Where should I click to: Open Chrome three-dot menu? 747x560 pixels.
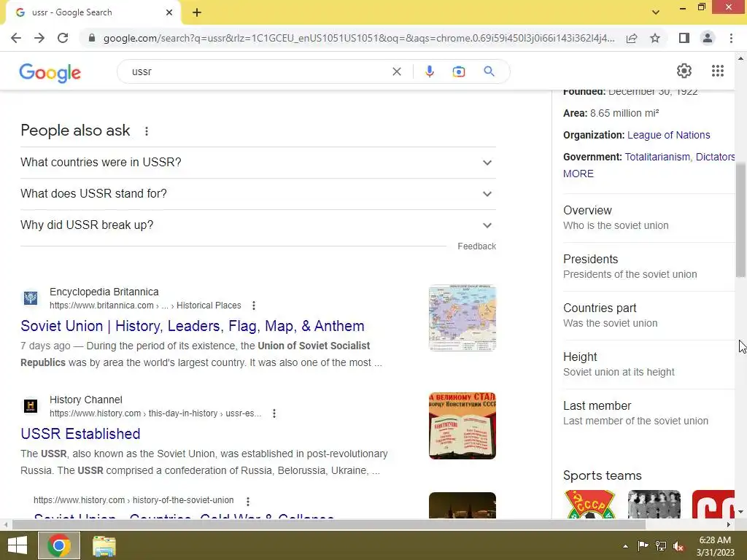(731, 38)
